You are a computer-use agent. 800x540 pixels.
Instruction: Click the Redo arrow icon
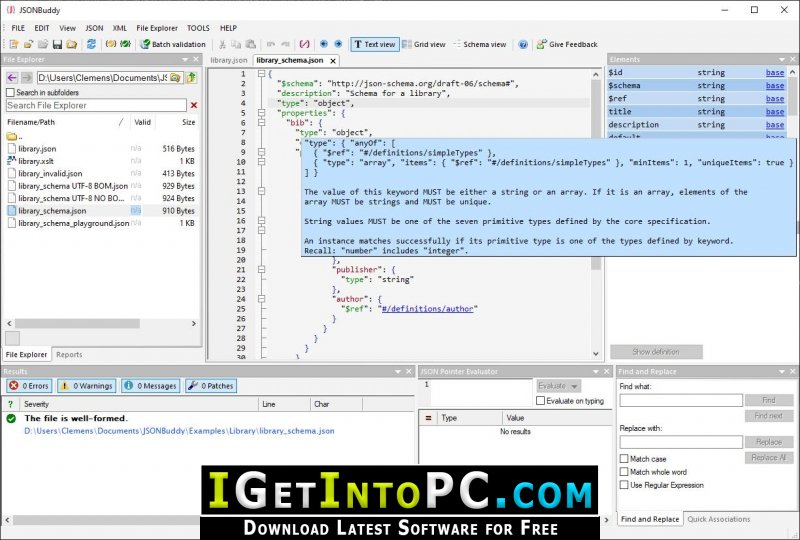tap(285, 44)
